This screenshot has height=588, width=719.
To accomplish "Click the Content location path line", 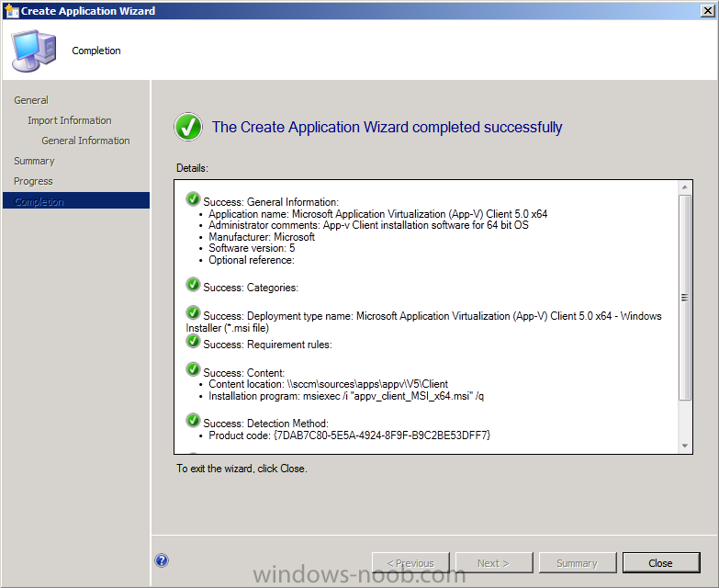I will click(328, 384).
